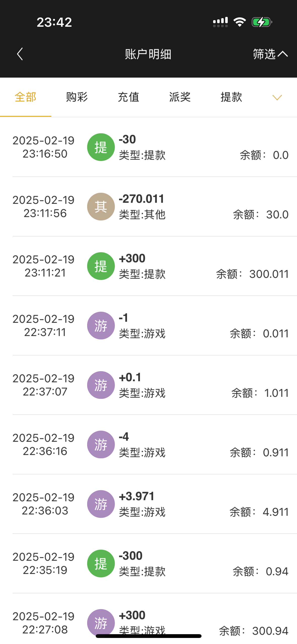Screen dimensions: 297x644
Task: Tap the tan 其 icon for -270.011
Action: [x=101, y=207]
